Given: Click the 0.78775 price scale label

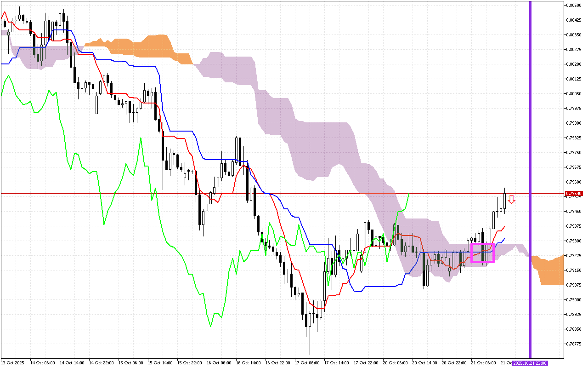Looking at the screenshot, I should [x=574, y=344].
